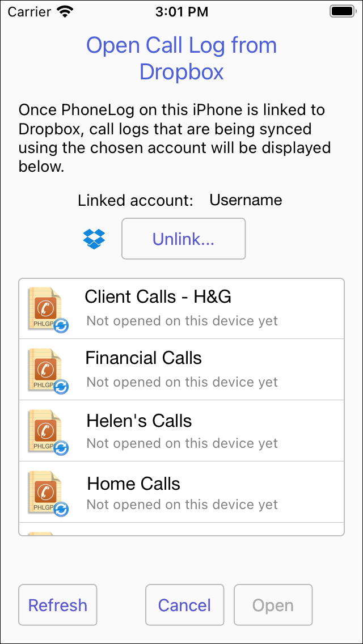Select the Client Calls - H&G row

point(181,309)
